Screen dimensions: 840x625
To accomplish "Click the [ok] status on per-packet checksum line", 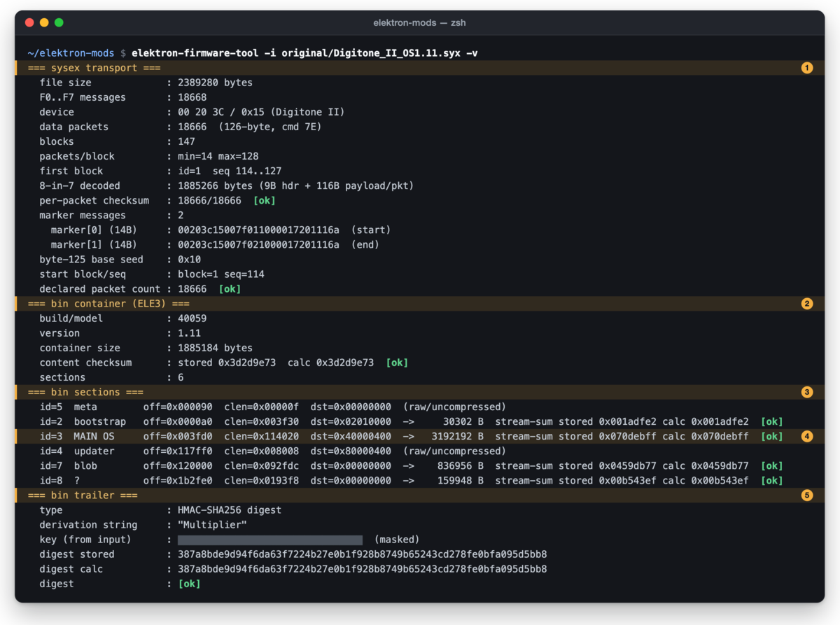I will (264, 200).
